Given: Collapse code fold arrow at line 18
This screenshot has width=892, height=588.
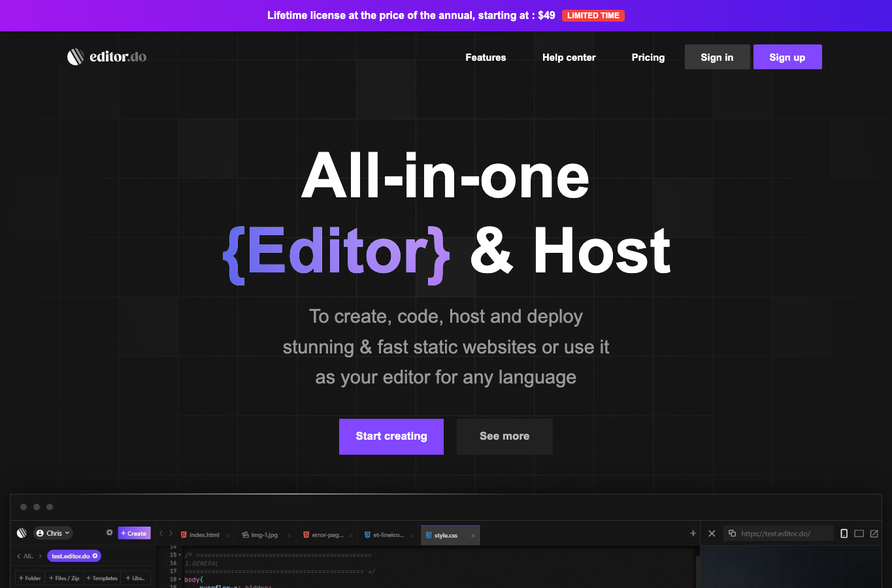Looking at the screenshot, I should 180,580.
